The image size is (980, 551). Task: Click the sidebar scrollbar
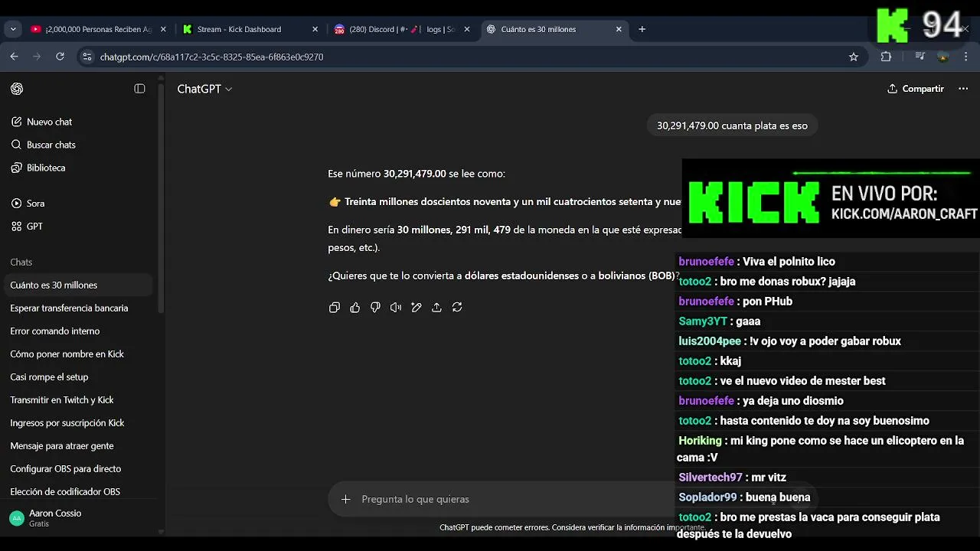[x=161, y=199]
